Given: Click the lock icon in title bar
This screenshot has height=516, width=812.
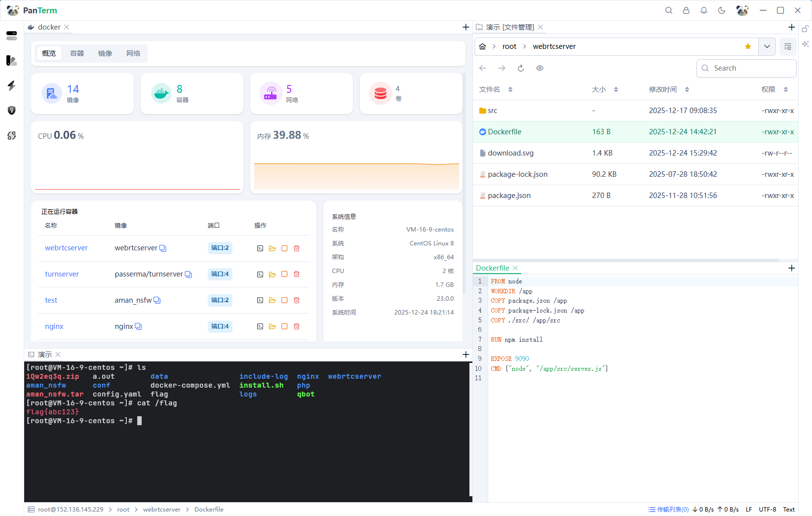Looking at the screenshot, I should 686,10.
